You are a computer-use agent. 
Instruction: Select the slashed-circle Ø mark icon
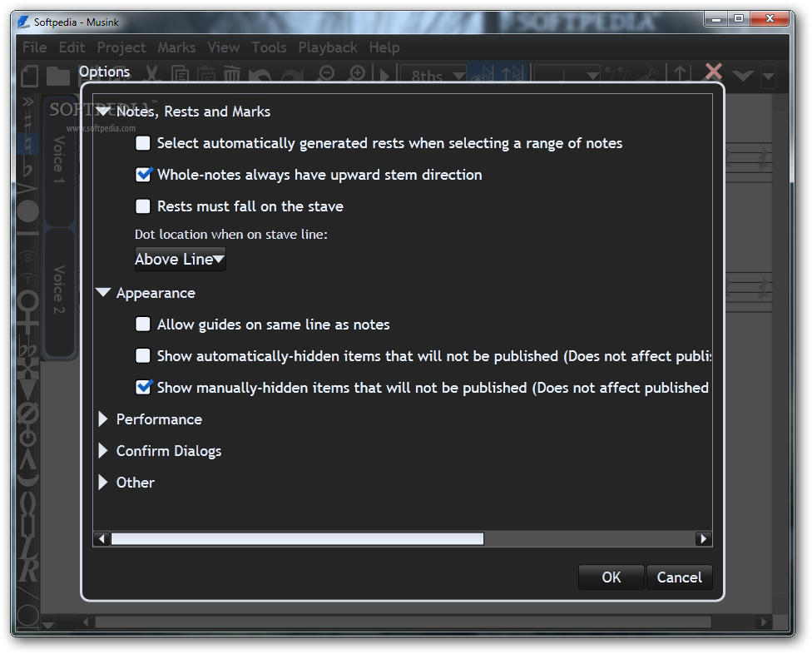click(28, 414)
